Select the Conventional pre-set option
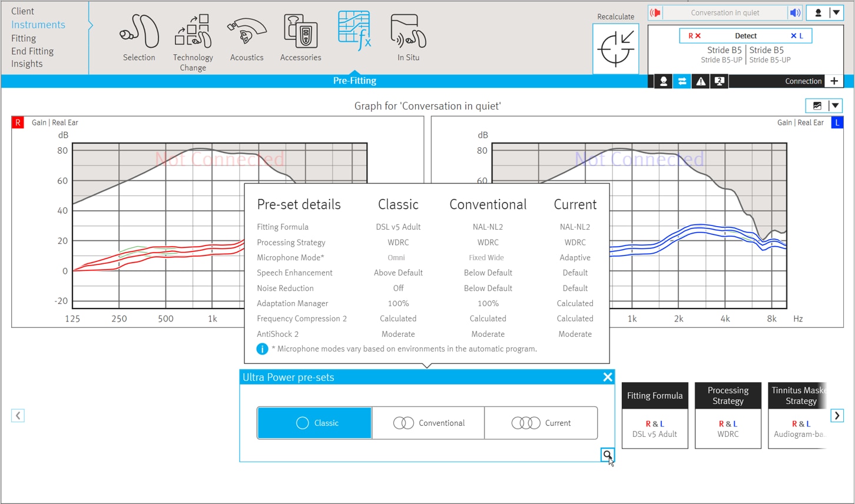 point(429,423)
